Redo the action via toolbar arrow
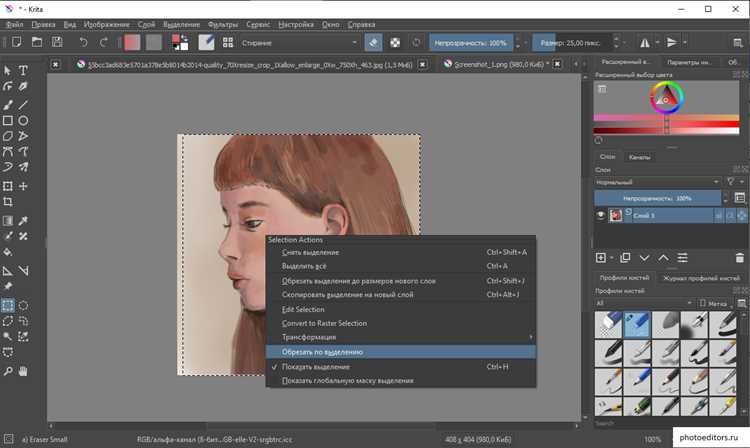 click(103, 43)
